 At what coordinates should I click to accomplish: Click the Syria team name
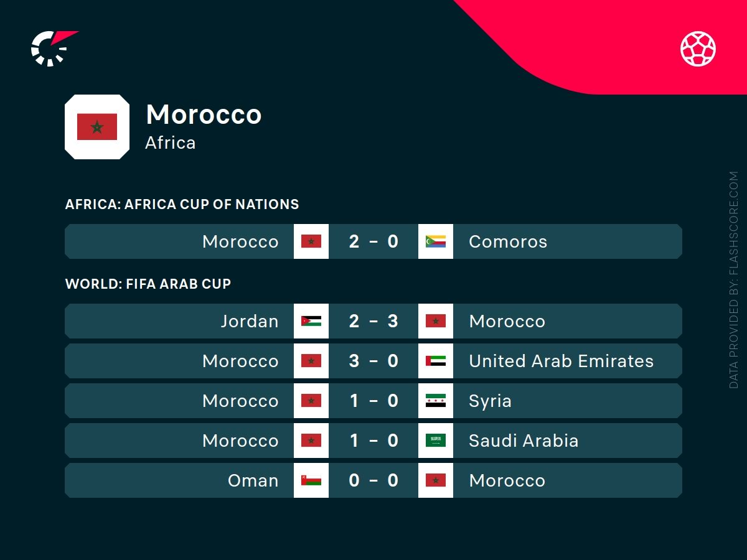click(490, 401)
